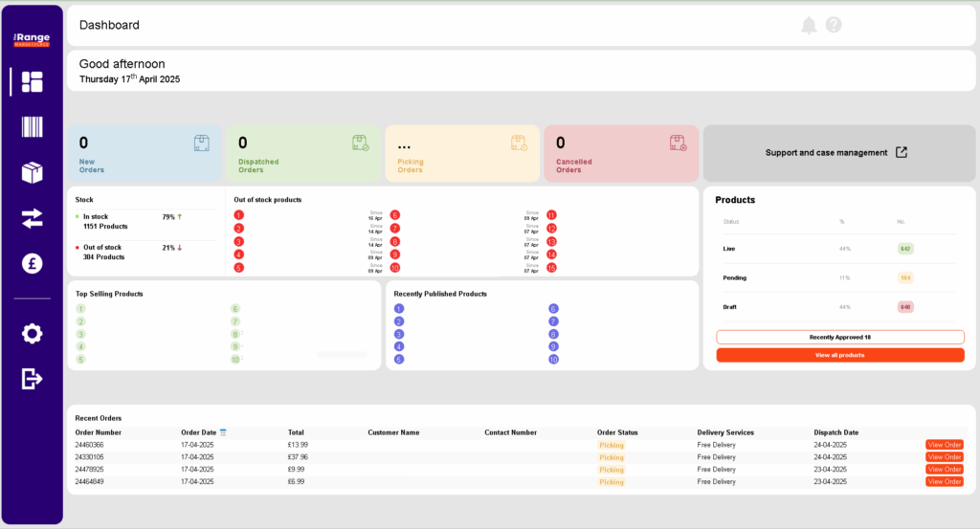View order 24460366

pyautogui.click(x=944, y=445)
